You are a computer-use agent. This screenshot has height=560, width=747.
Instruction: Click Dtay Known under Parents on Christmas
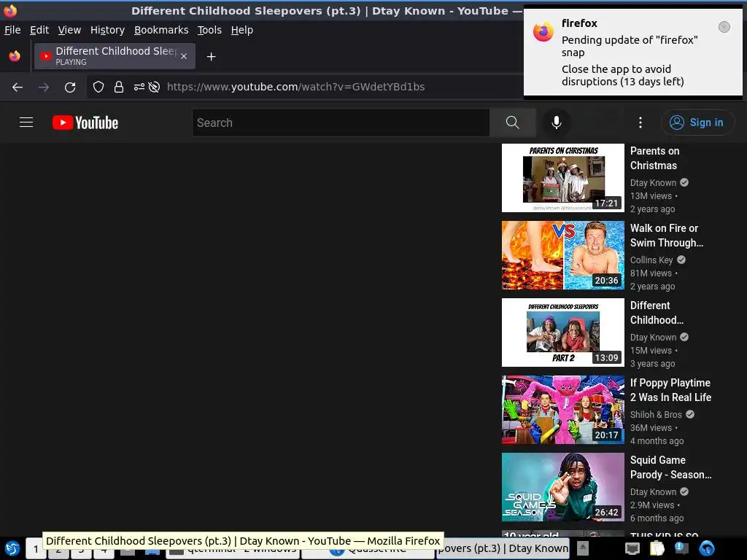coord(653,182)
